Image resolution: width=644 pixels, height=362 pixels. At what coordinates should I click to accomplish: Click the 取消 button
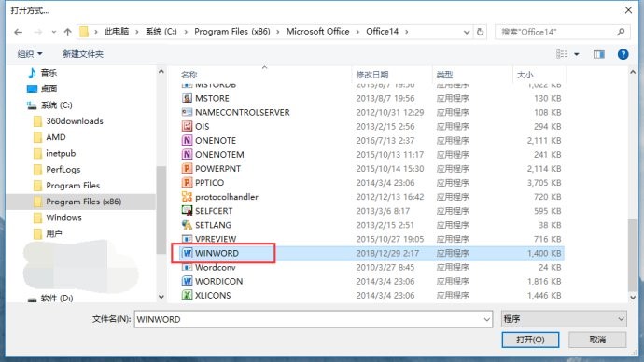[x=597, y=340]
